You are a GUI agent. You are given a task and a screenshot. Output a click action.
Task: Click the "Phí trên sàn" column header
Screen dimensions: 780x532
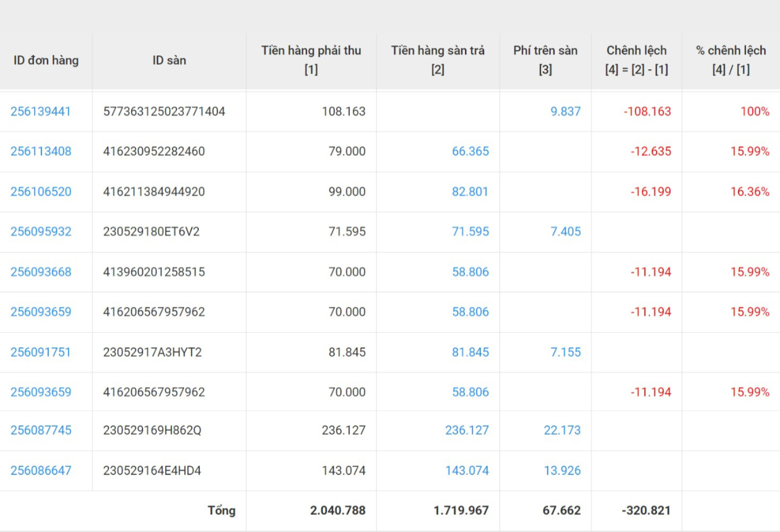545,60
